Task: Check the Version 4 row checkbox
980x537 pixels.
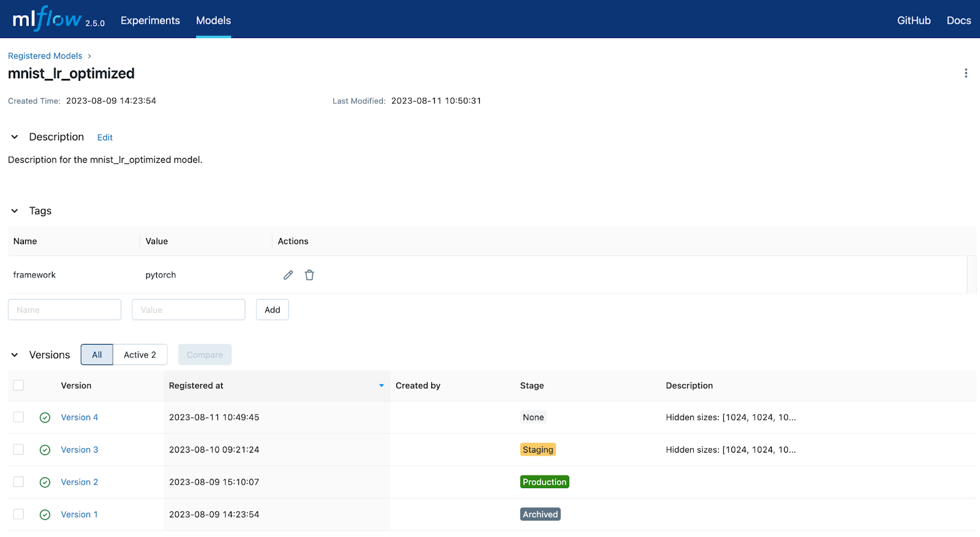Action: [x=18, y=417]
